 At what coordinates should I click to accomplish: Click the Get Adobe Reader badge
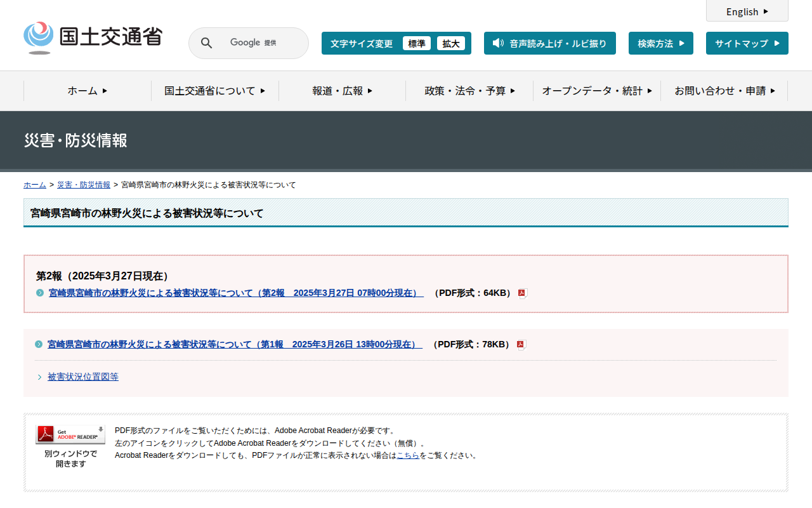(70, 434)
